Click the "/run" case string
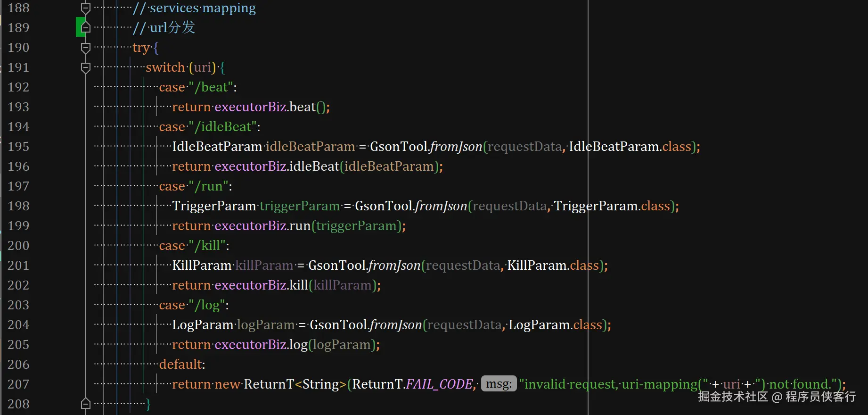Image resolution: width=868 pixels, height=415 pixels. point(208,186)
